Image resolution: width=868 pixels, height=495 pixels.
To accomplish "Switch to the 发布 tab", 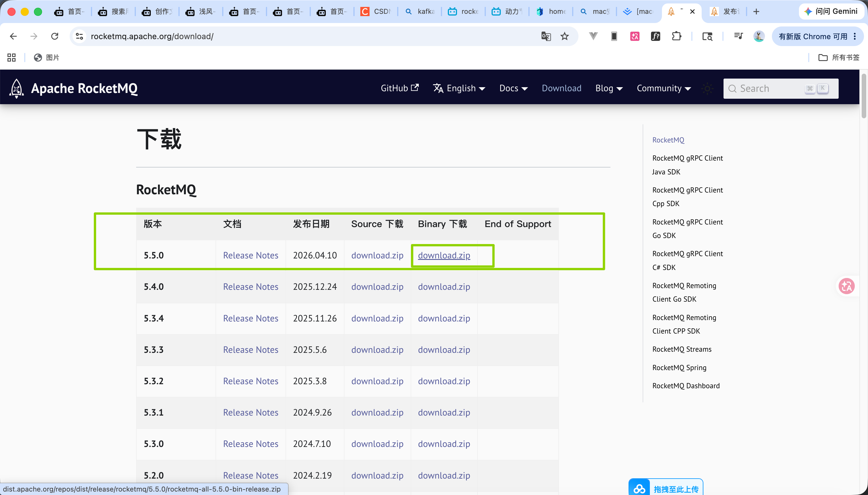I will pyautogui.click(x=725, y=12).
